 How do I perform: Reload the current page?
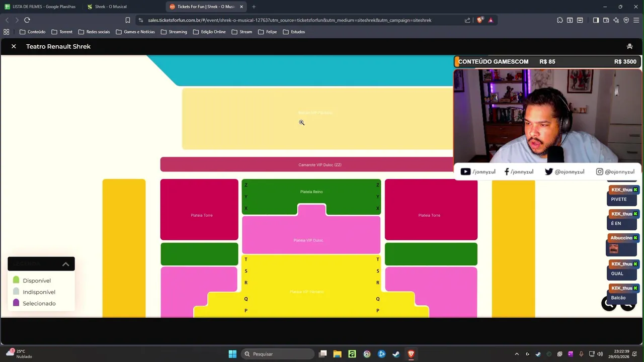[27, 20]
